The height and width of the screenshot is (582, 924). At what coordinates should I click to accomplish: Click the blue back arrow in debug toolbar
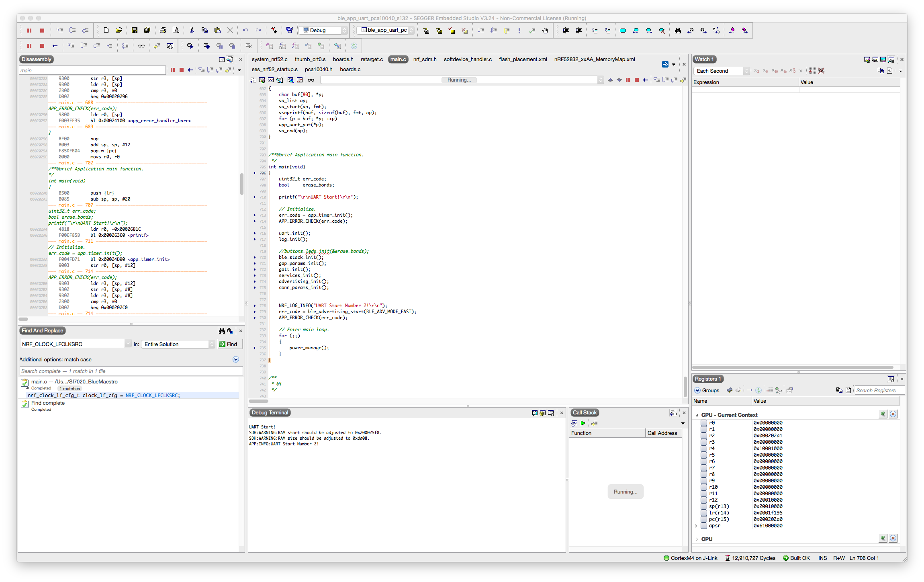(x=55, y=46)
